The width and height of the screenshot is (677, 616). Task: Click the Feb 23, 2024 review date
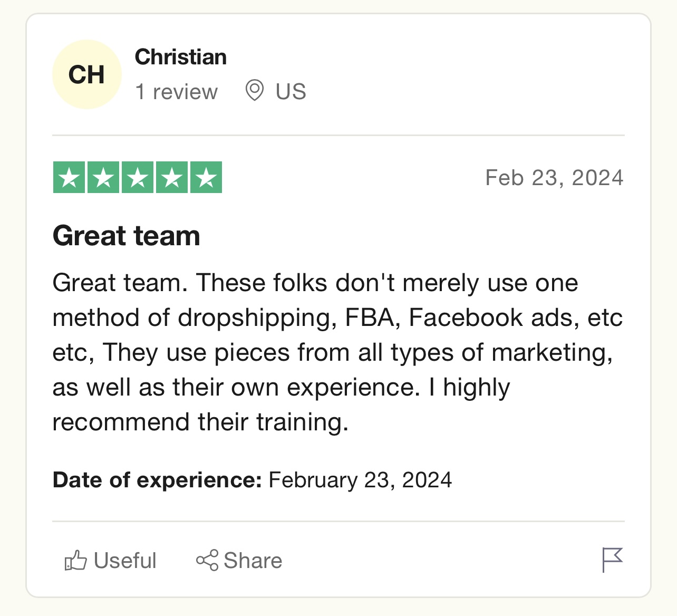click(554, 178)
